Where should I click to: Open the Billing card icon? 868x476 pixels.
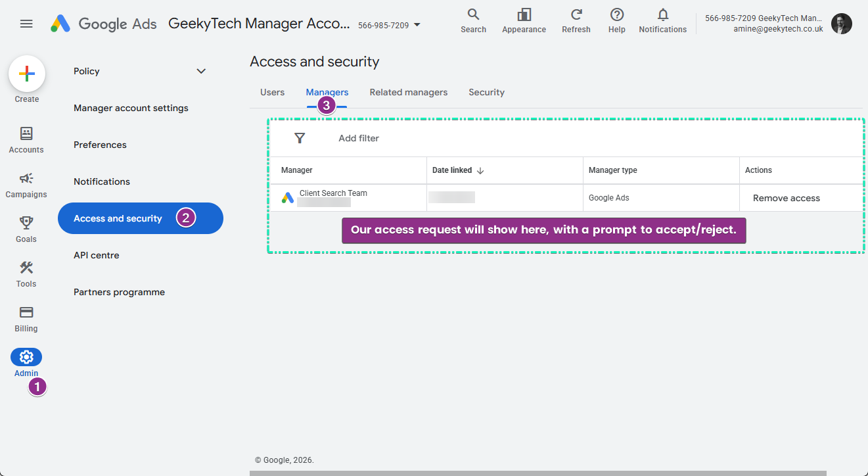coord(26,312)
